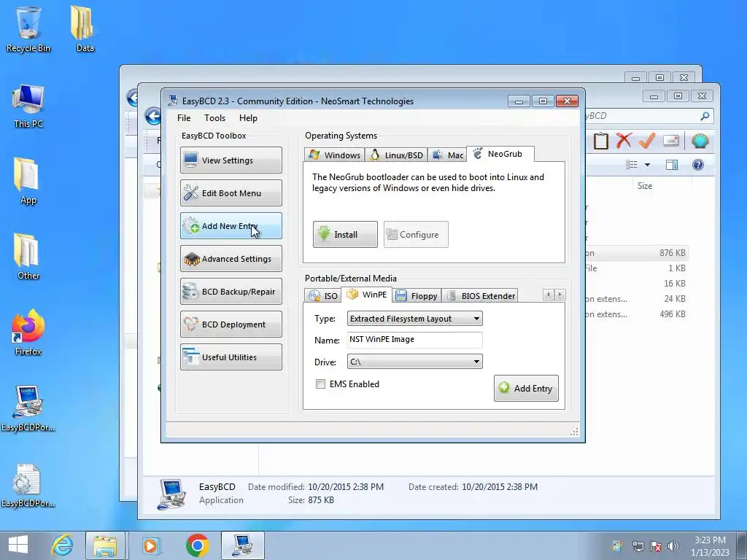
Task: Open the Tools menu in EasyBCD
Action: [215, 118]
